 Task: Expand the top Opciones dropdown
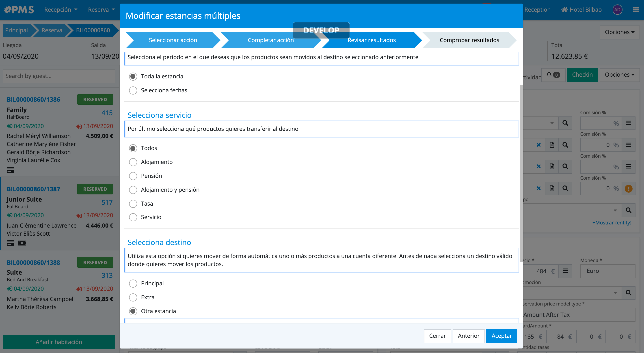click(x=619, y=32)
